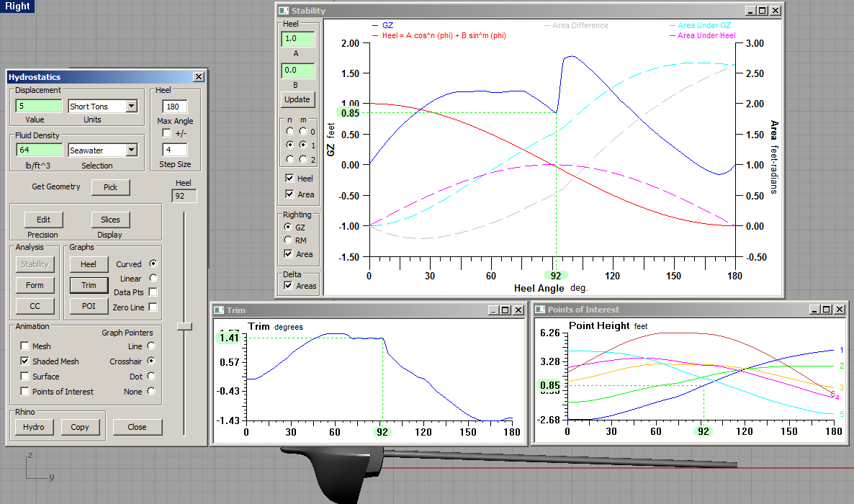Click the B coefficient field in Stability
The height and width of the screenshot is (504, 854).
click(298, 71)
